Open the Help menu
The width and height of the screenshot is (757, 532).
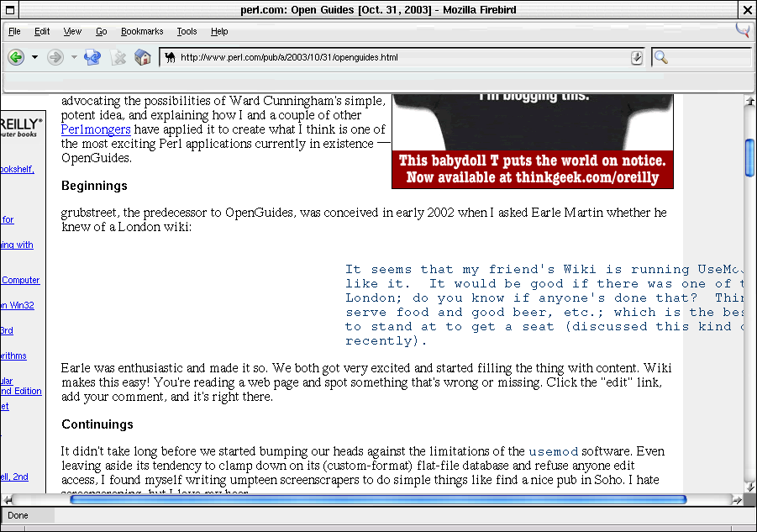click(x=219, y=31)
